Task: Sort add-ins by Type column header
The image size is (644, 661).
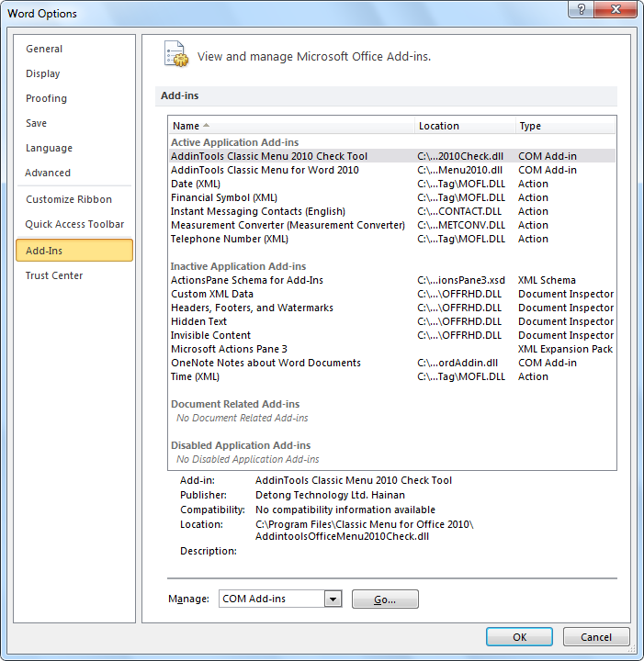Action: pos(565,126)
